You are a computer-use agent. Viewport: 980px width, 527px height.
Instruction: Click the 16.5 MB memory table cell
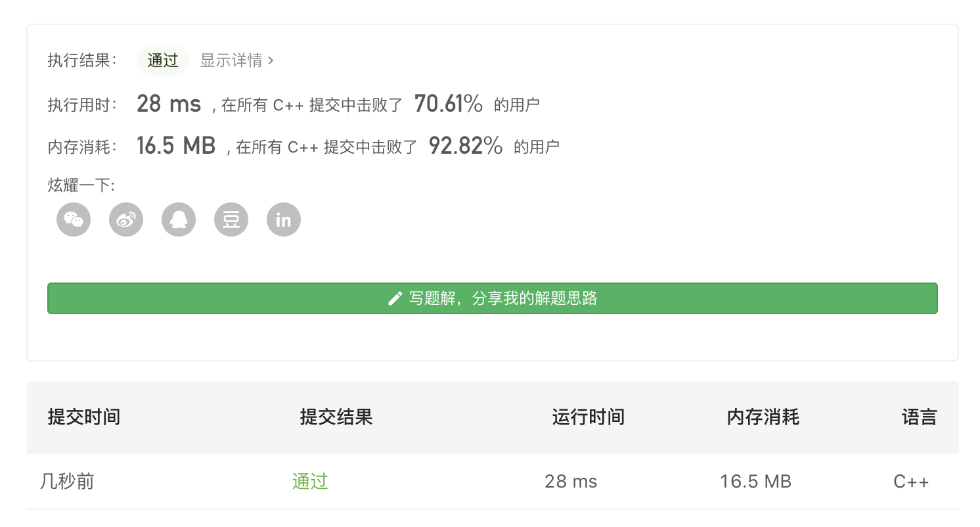pos(755,482)
